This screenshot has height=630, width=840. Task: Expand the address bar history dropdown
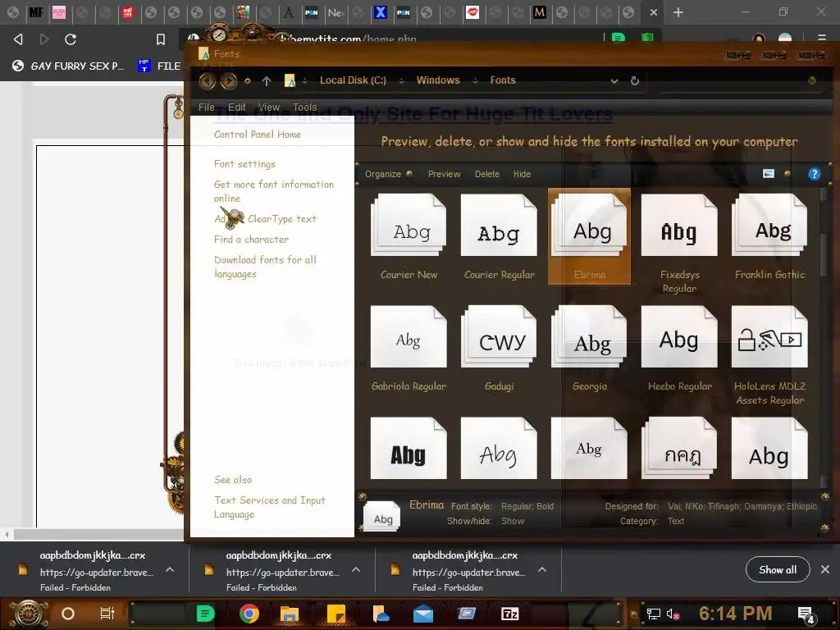(614, 81)
